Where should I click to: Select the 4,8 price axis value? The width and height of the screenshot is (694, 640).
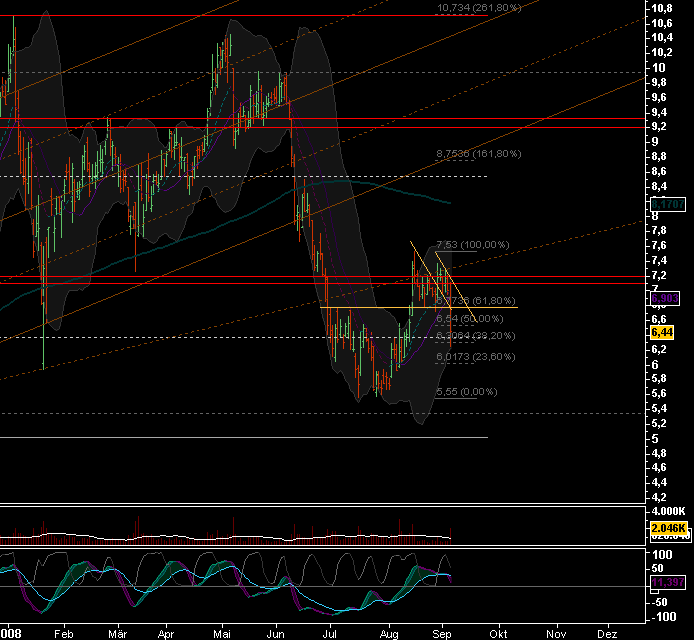659,453
